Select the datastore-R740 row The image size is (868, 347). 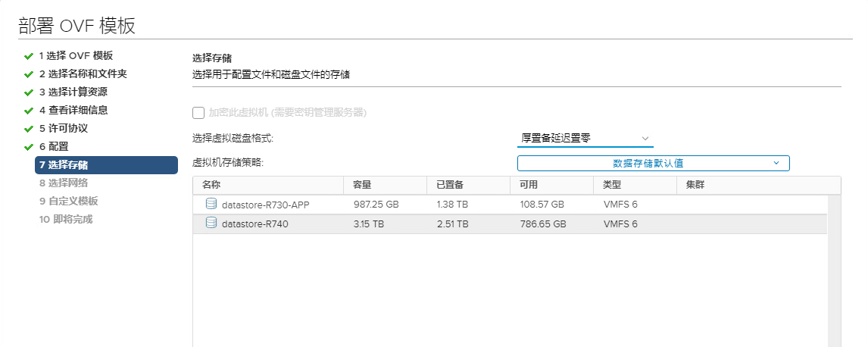pos(510,224)
